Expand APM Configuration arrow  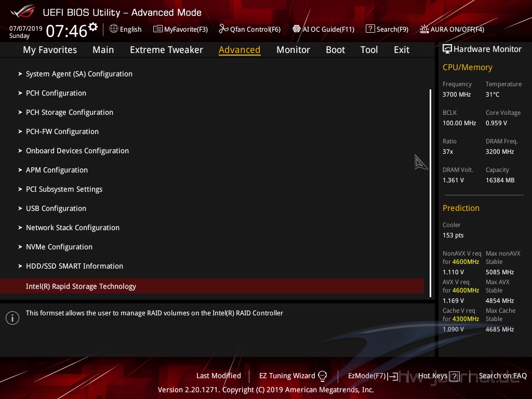click(20, 170)
